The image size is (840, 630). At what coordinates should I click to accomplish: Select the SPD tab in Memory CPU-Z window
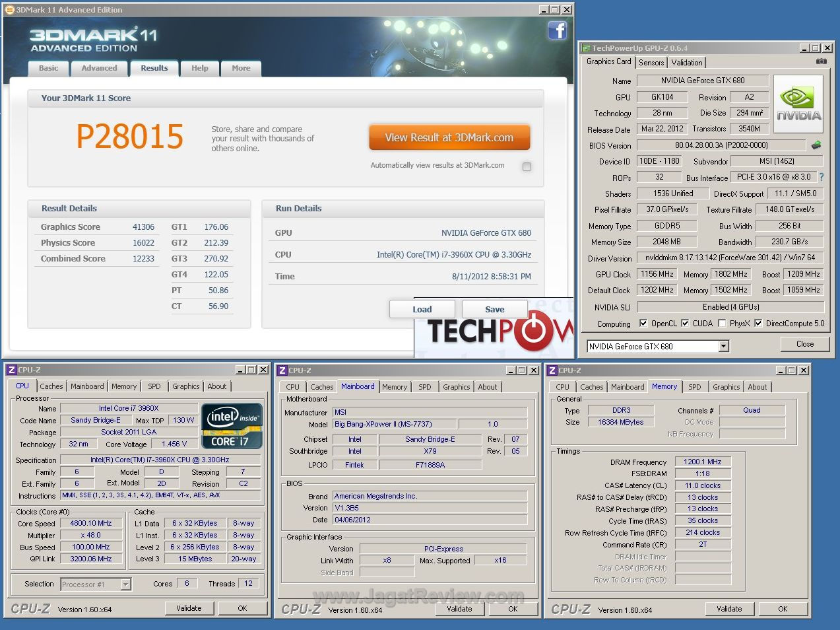pyautogui.click(x=694, y=387)
